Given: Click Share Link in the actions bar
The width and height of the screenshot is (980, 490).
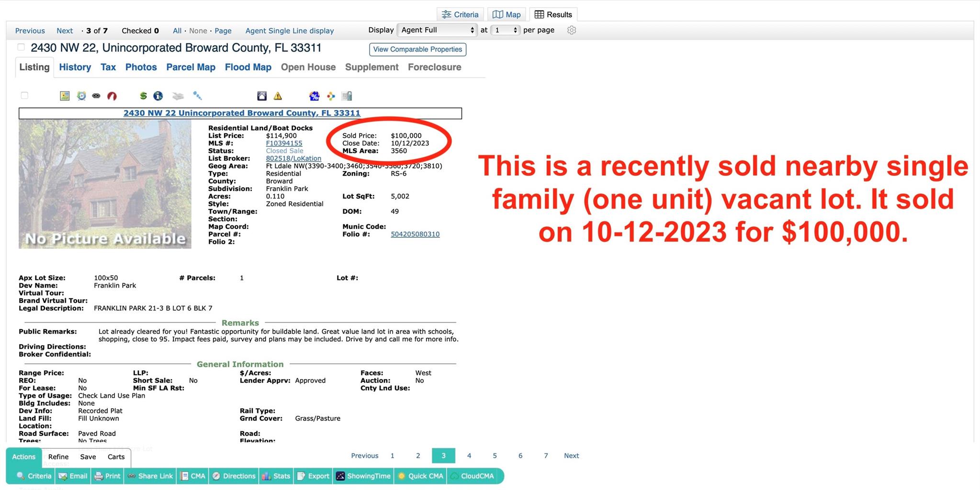Looking at the screenshot, I should point(150,476).
